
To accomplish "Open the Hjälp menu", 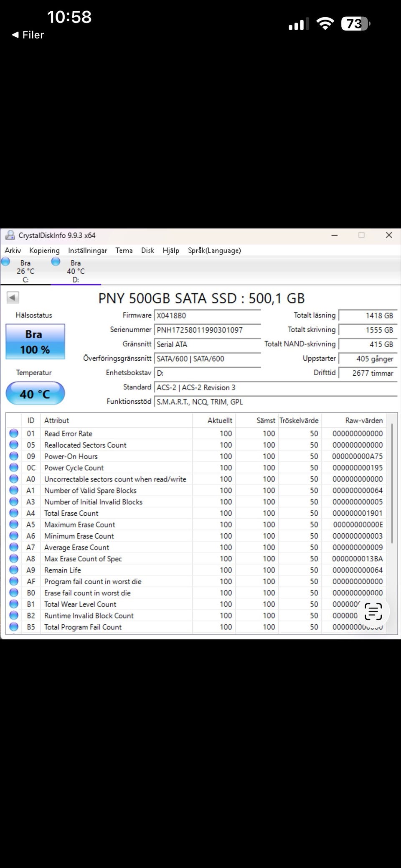I will pyautogui.click(x=171, y=250).
